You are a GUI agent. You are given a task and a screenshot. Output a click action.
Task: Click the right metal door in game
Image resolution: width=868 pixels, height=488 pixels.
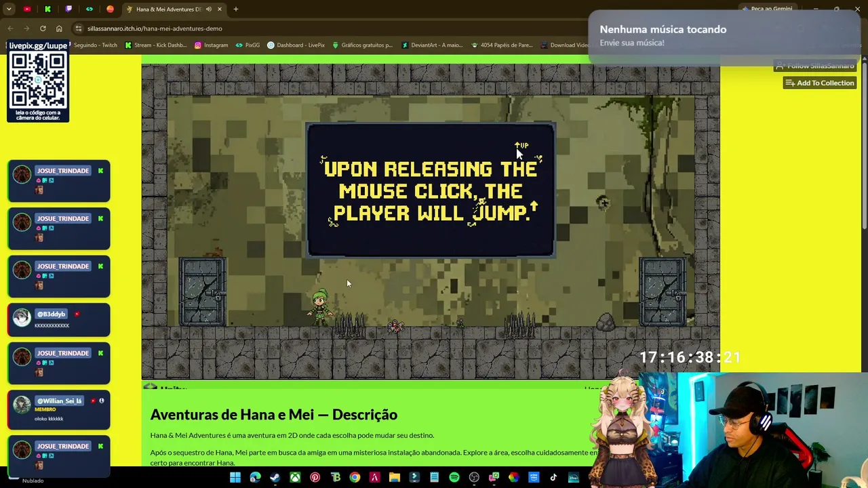[663, 292]
